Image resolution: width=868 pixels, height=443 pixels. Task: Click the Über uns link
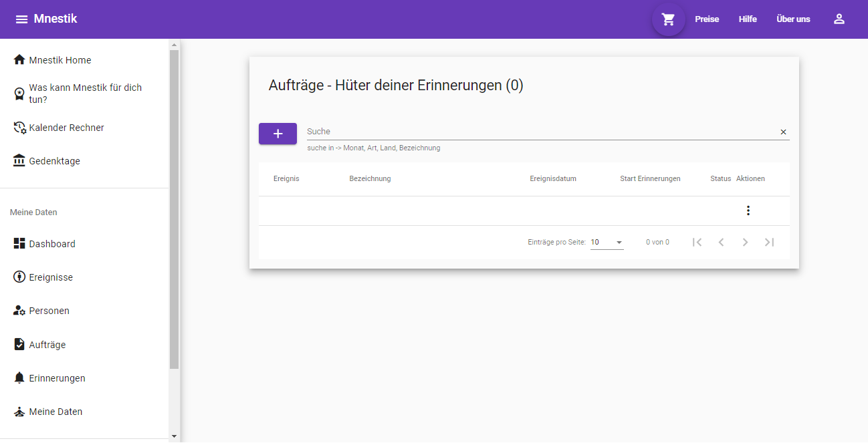click(793, 19)
